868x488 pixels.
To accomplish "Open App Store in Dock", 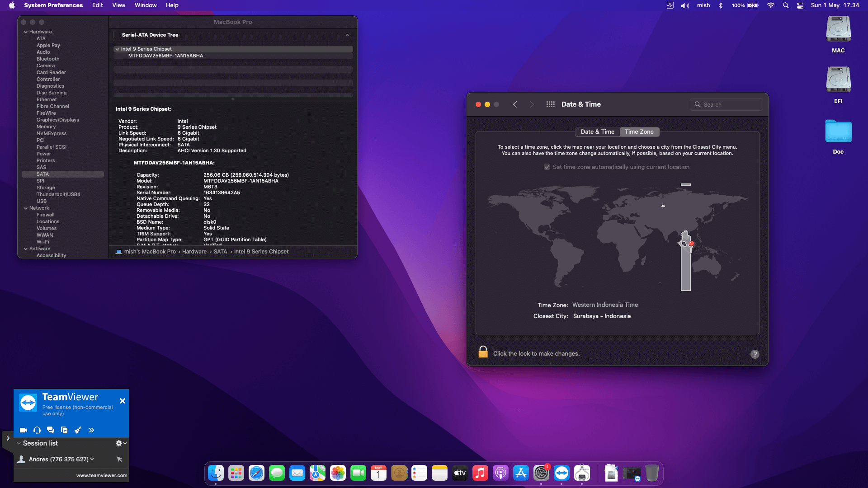I will pos(521,473).
